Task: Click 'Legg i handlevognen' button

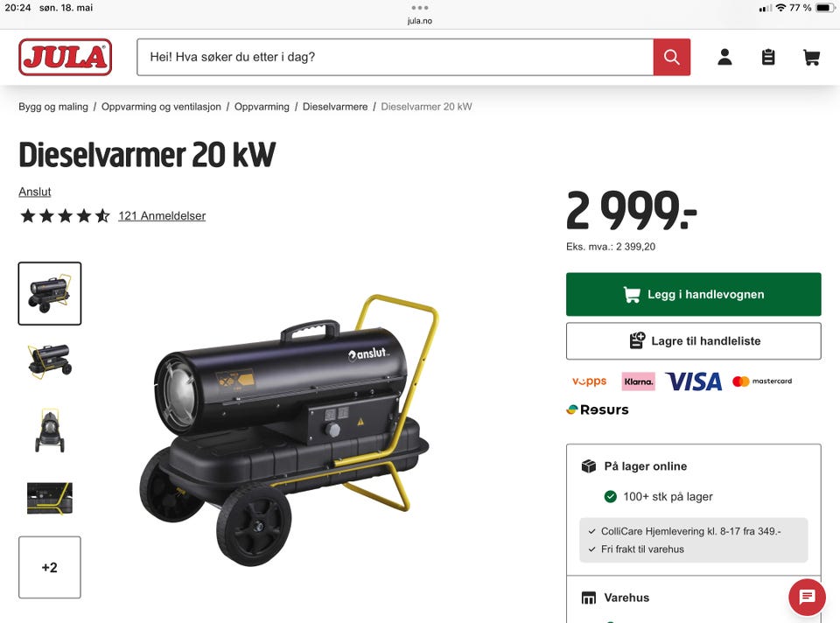Action: [693, 294]
